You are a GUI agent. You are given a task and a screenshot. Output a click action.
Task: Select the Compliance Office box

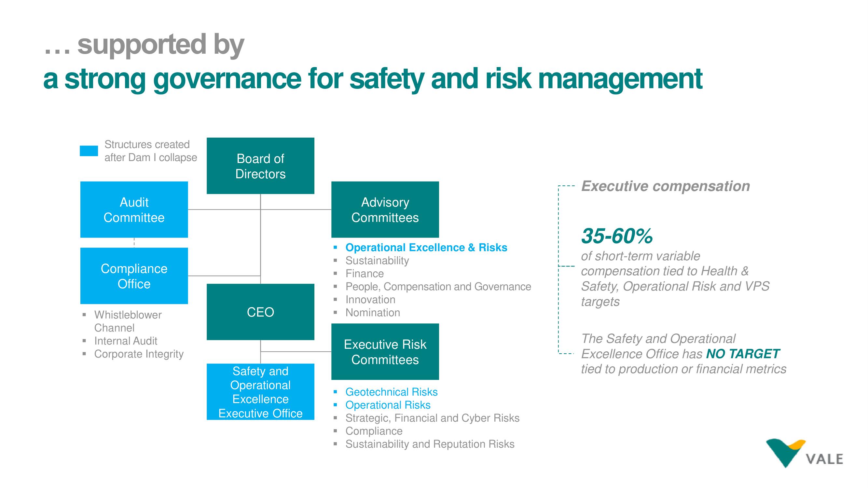click(134, 276)
